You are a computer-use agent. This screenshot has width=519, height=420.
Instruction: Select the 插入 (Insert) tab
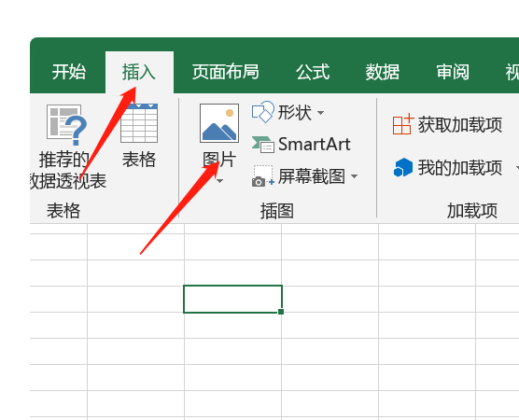pos(139,72)
